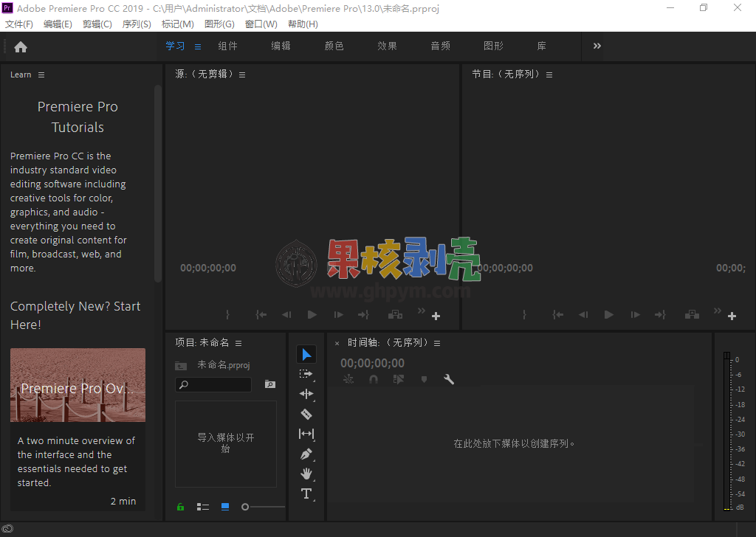Image resolution: width=756 pixels, height=537 pixels.
Task: Click the project bin folder icon
Action: point(181,366)
